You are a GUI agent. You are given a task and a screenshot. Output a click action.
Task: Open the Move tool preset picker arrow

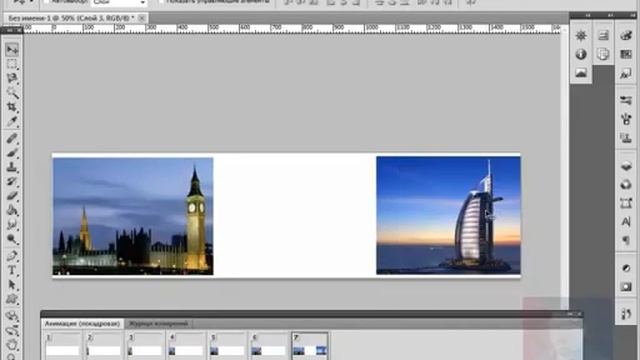31,2
